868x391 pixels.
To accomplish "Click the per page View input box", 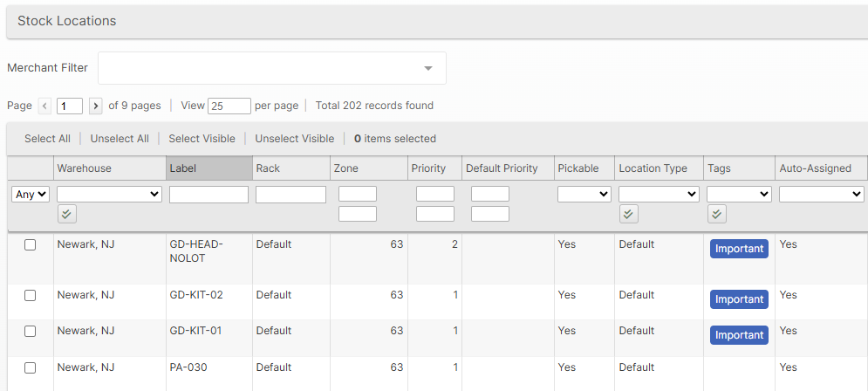I will point(229,106).
